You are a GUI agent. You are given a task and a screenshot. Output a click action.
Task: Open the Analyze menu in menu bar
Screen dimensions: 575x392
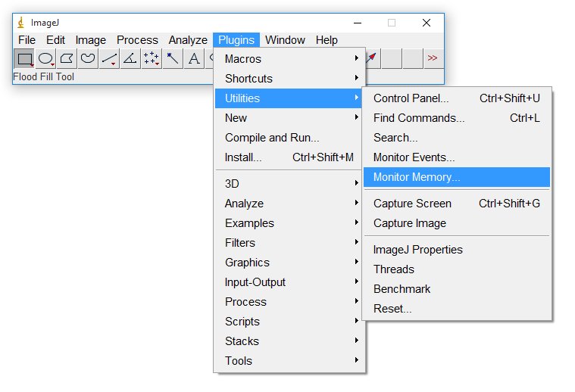(x=188, y=40)
